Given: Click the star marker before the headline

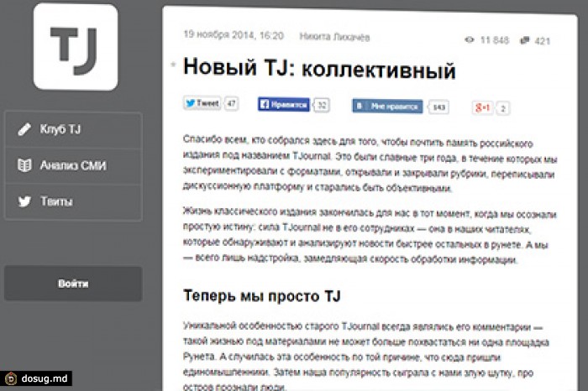Looking at the screenshot, I should tap(173, 65).
